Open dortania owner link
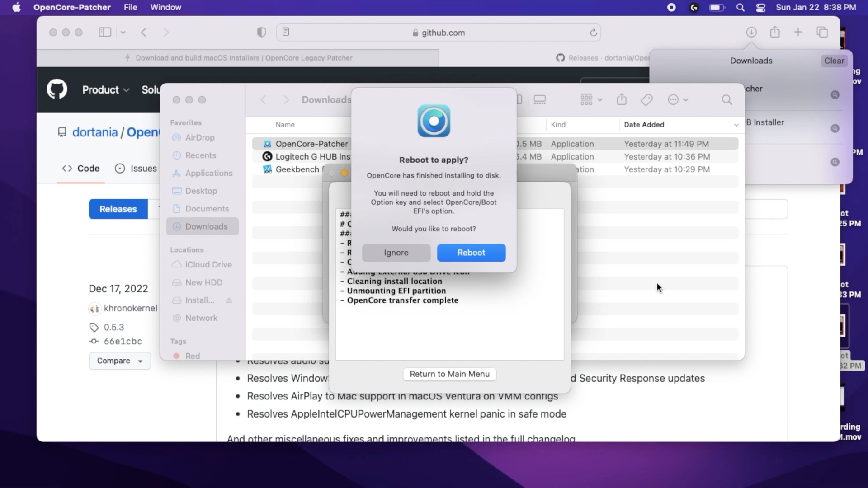 point(95,132)
